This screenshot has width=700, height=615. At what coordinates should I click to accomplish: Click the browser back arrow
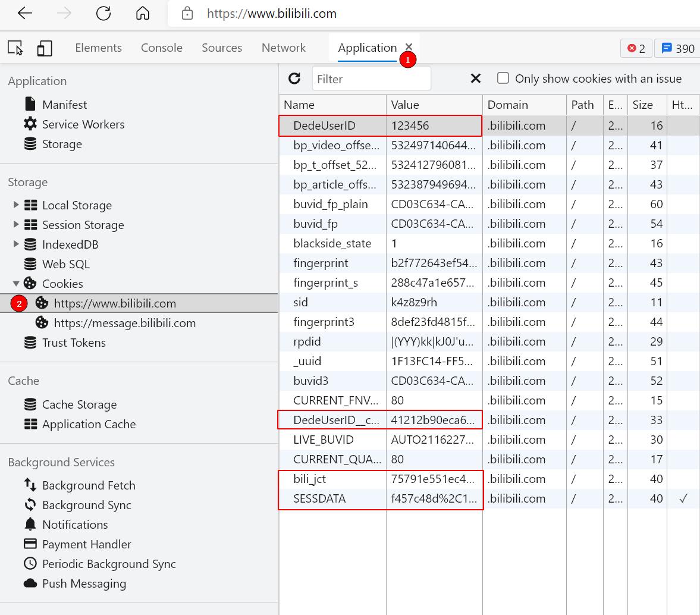25,14
